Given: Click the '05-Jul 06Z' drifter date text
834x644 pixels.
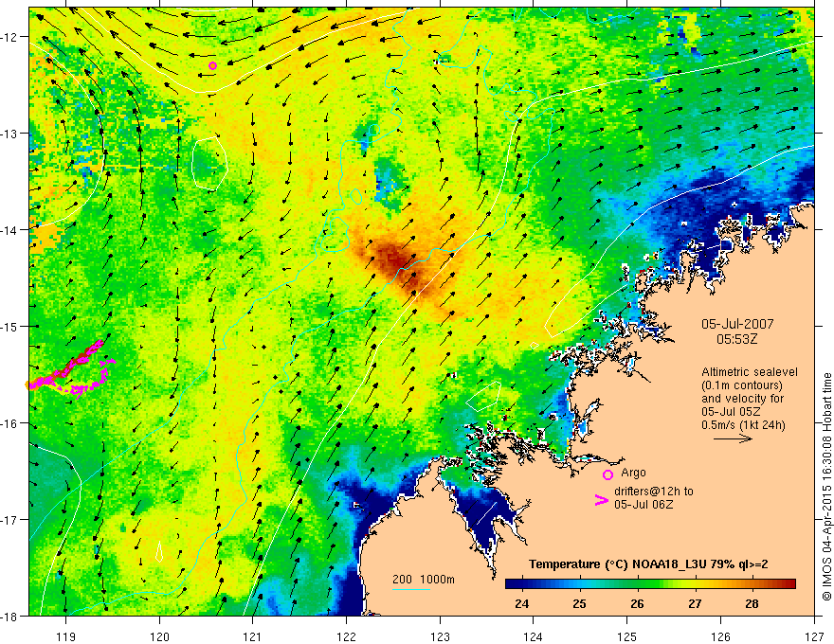Looking at the screenshot, I should (x=644, y=504).
